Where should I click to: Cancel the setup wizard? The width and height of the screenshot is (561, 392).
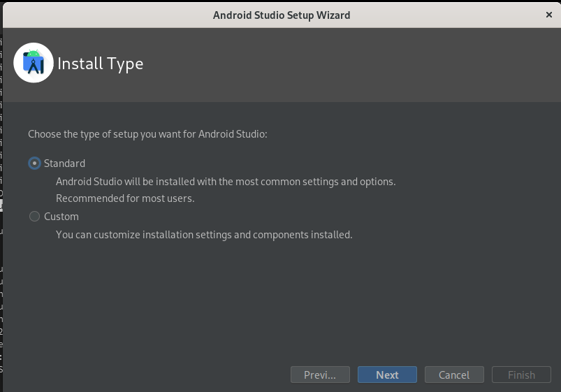point(454,375)
